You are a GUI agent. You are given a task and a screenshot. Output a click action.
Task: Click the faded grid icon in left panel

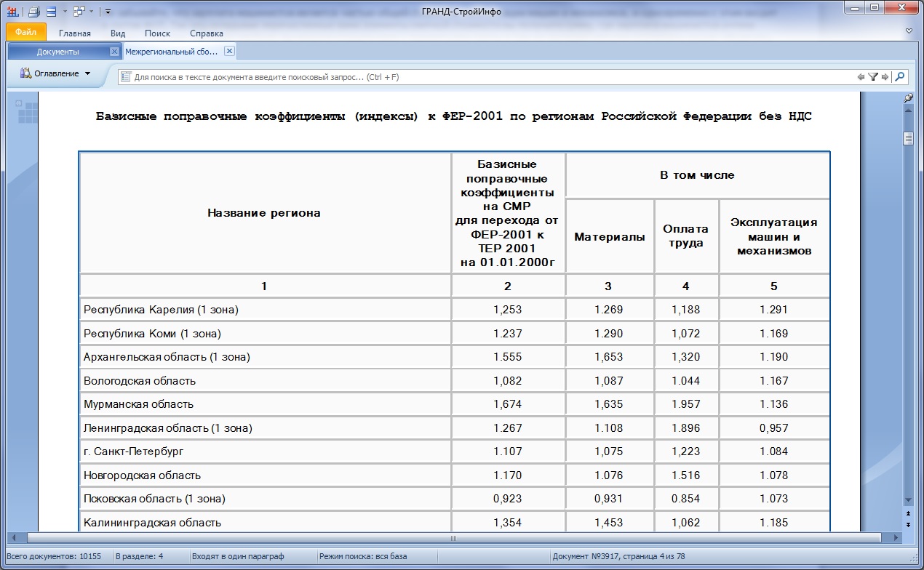[x=27, y=112]
